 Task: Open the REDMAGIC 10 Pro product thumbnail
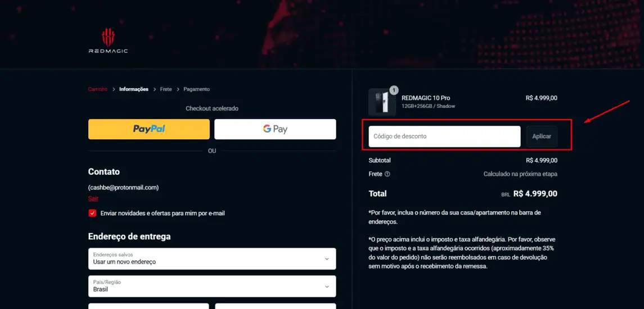pyautogui.click(x=382, y=102)
